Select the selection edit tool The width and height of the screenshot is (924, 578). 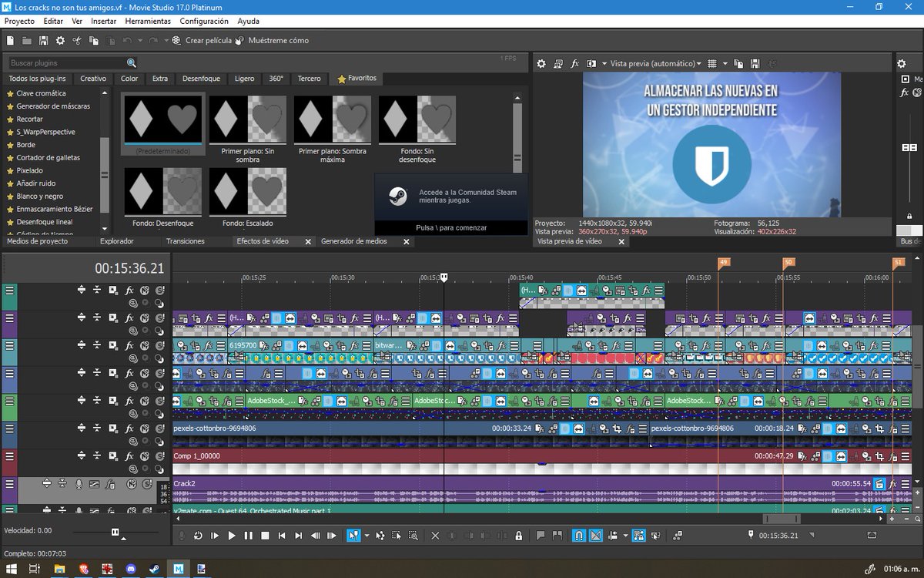pos(397,536)
